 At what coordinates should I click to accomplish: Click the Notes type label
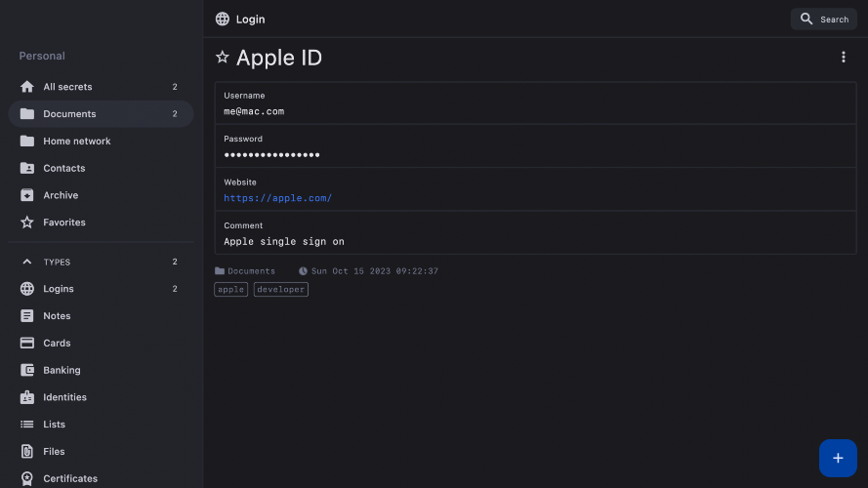(x=57, y=316)
